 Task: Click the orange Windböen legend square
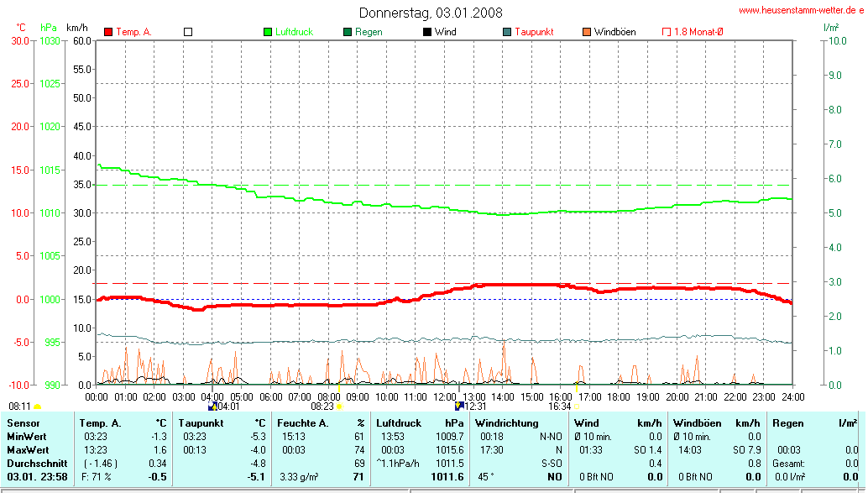click(586, 32)
